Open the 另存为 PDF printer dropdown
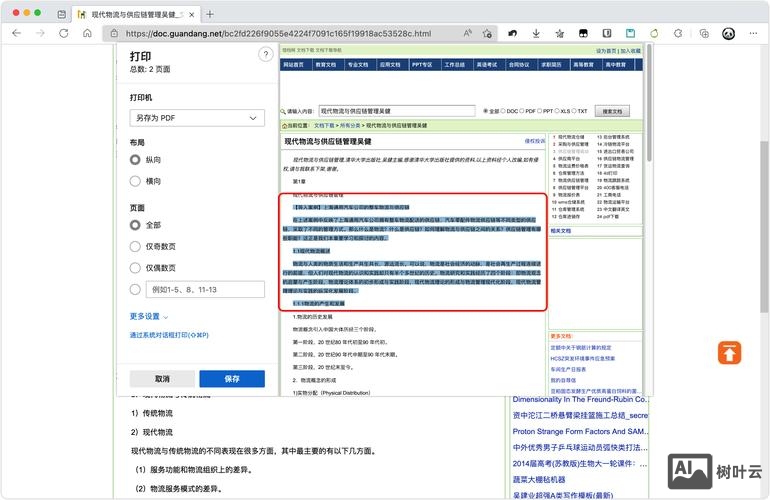This screenshot has height=500, width=770. 197,118
